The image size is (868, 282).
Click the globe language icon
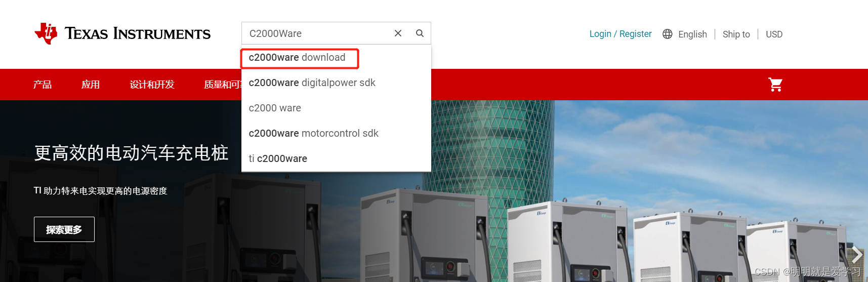[x=668, y=34]
